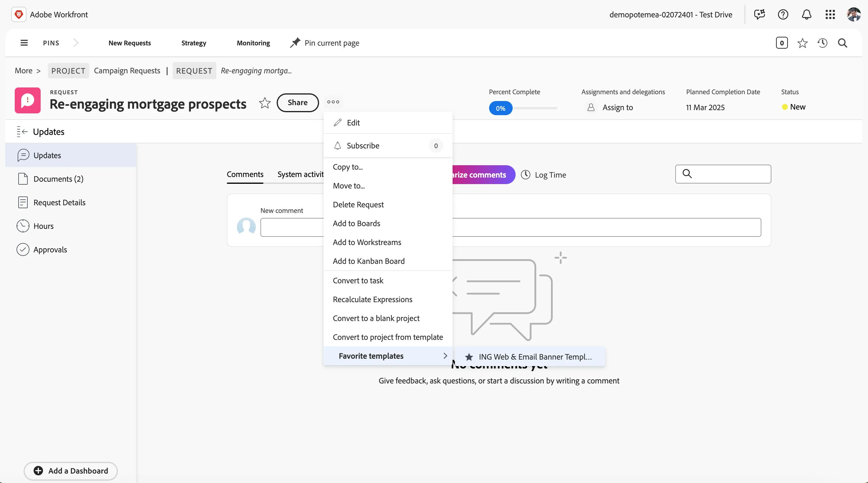Open the feedback chat icon
This screenshot has height=483, width=868.
click(759, 14)
